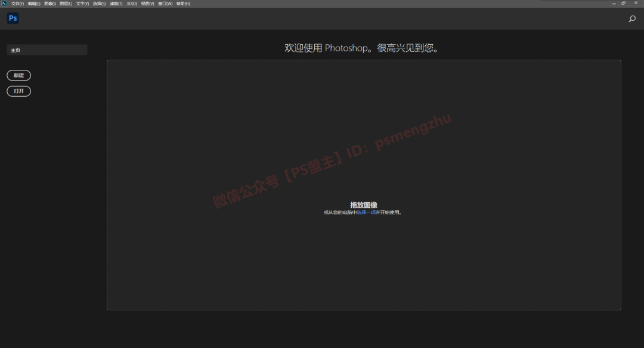Open the 图像(I) menu
Viewport: 644px width, 348px height.
(x=50, y=4)
